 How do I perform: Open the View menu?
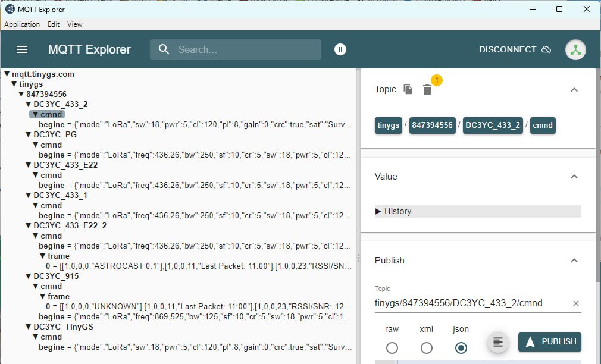pos(75,24)
